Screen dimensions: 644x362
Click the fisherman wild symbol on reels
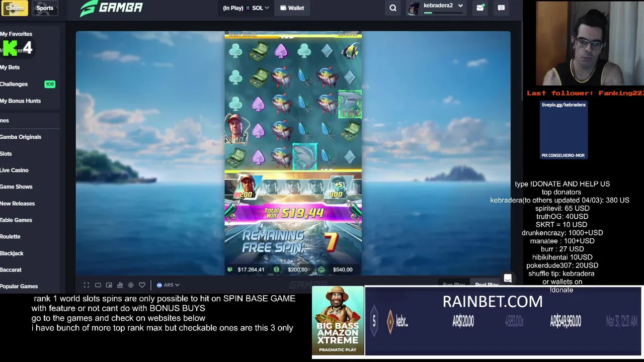point(235,129)
